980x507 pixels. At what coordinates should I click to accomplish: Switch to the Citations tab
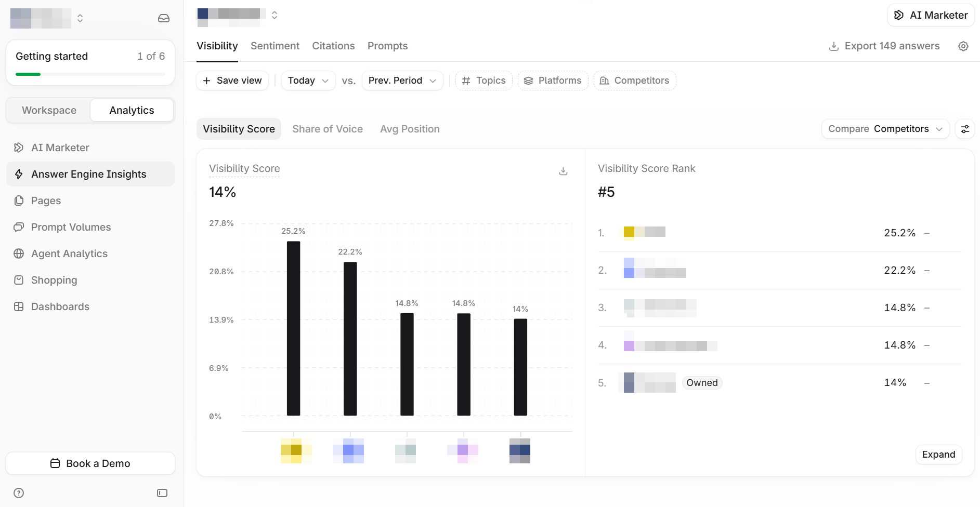(333, 46)
